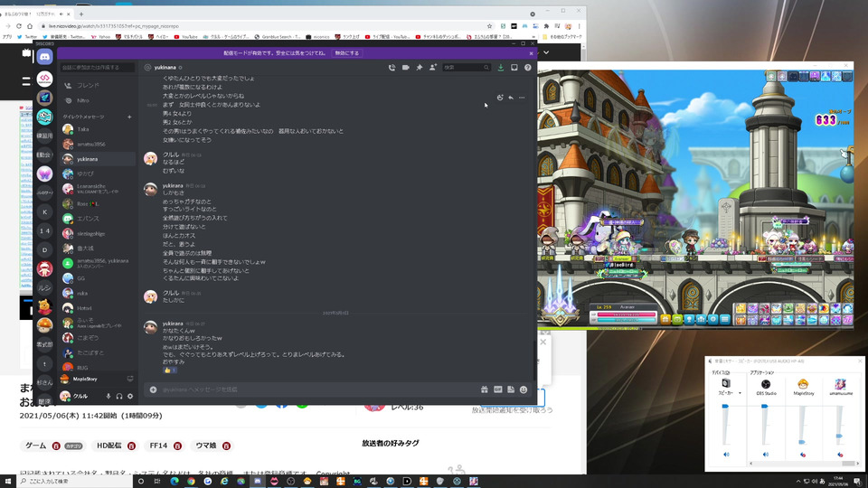Adjust the speaker volume slider

click(x=726, y=406)
